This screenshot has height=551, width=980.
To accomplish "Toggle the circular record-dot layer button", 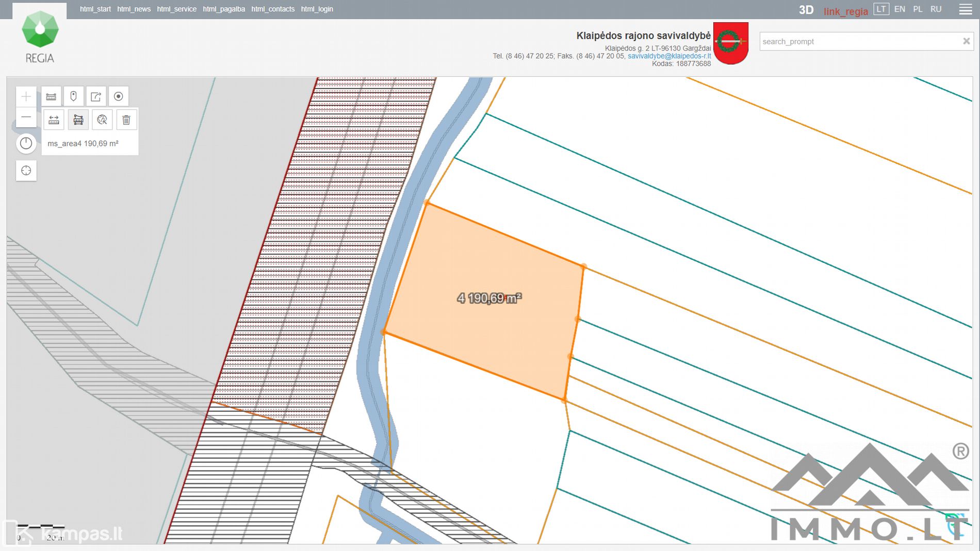I will (x=118, y=96).
